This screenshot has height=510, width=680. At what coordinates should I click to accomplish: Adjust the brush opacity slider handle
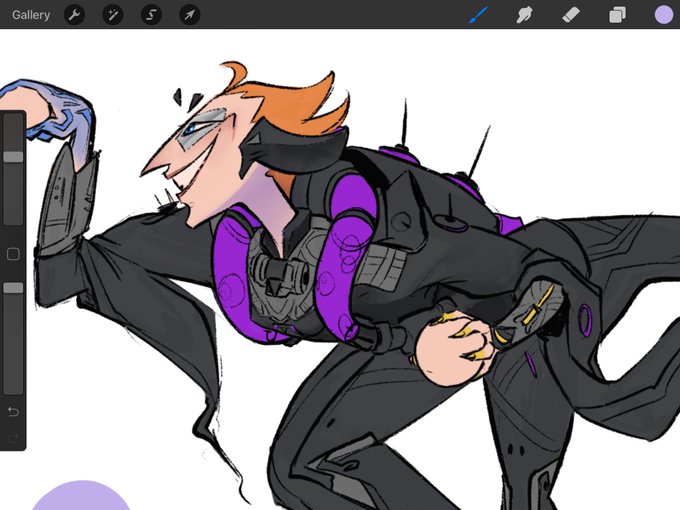coord(13,288)
